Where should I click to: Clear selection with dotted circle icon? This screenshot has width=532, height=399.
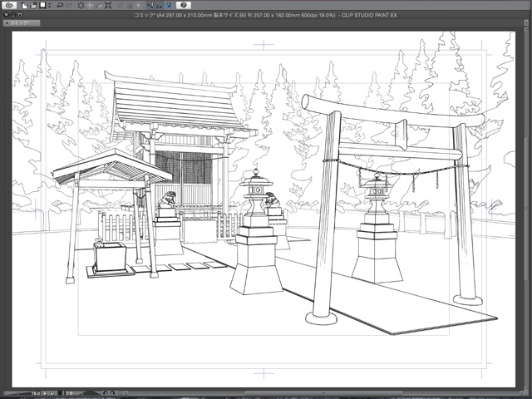pos(81,6)
